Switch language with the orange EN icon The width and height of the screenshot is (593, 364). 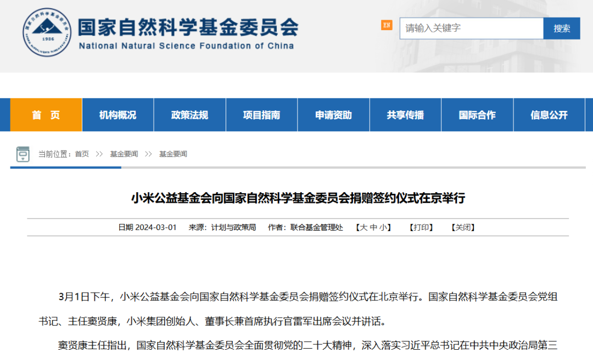(387, 25)
